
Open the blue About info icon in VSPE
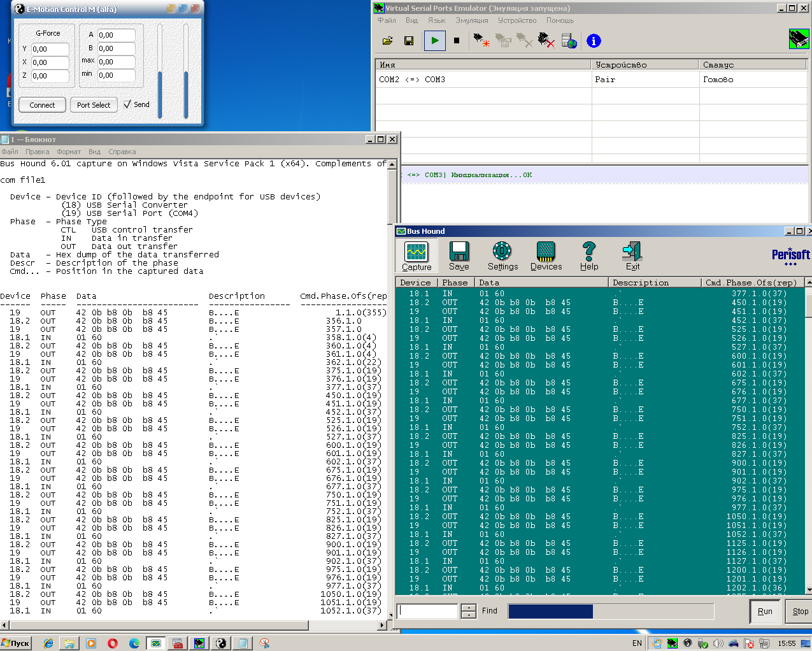[594, 41]
